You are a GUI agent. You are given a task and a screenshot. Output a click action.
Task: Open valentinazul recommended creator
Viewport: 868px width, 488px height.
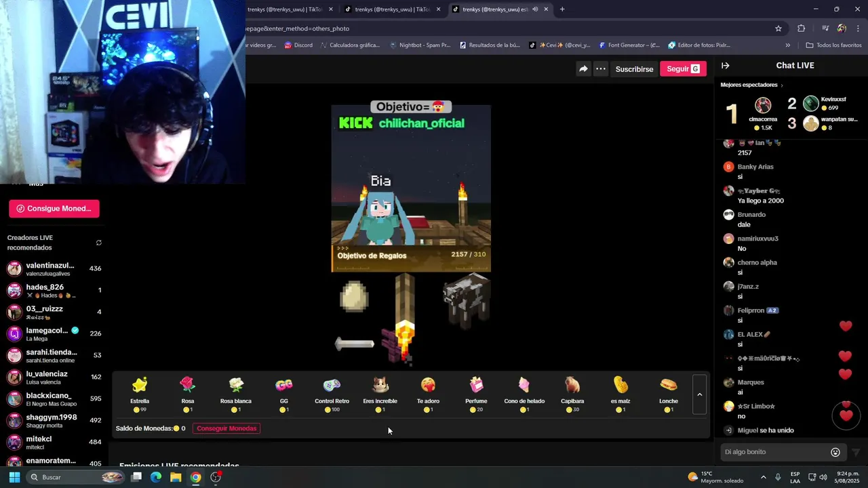[x=54, y=268]
